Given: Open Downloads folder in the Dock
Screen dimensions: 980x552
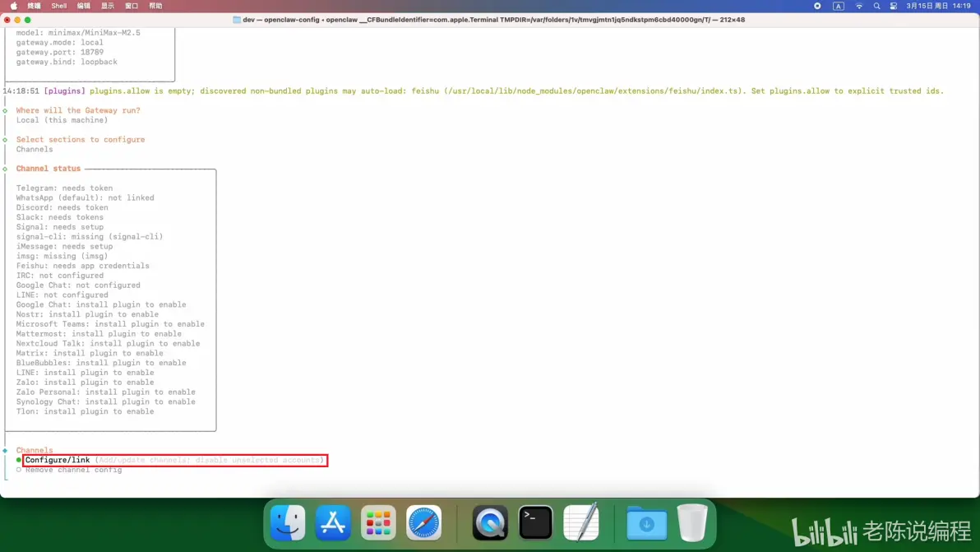Looking at the screenshot, I should (x=647, y=522).
